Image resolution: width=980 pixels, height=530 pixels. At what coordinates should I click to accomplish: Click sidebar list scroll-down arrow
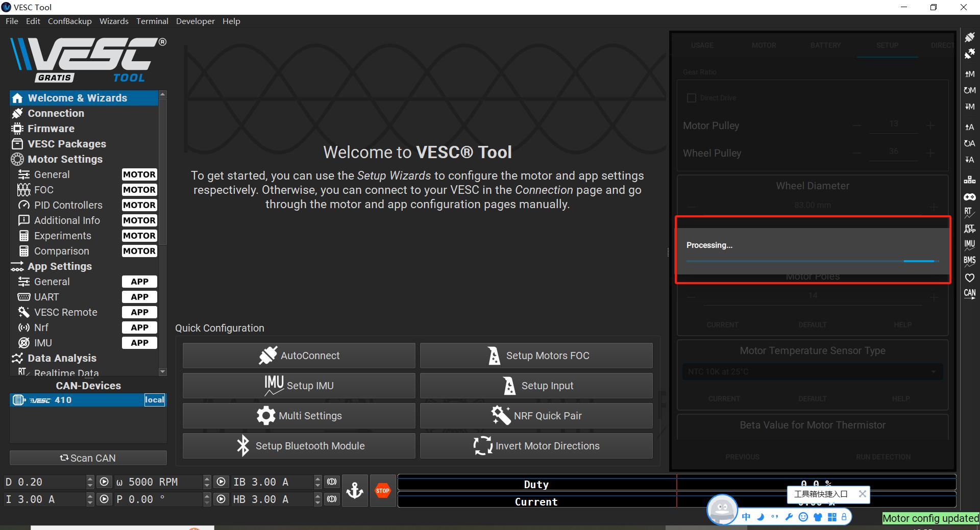163,372
